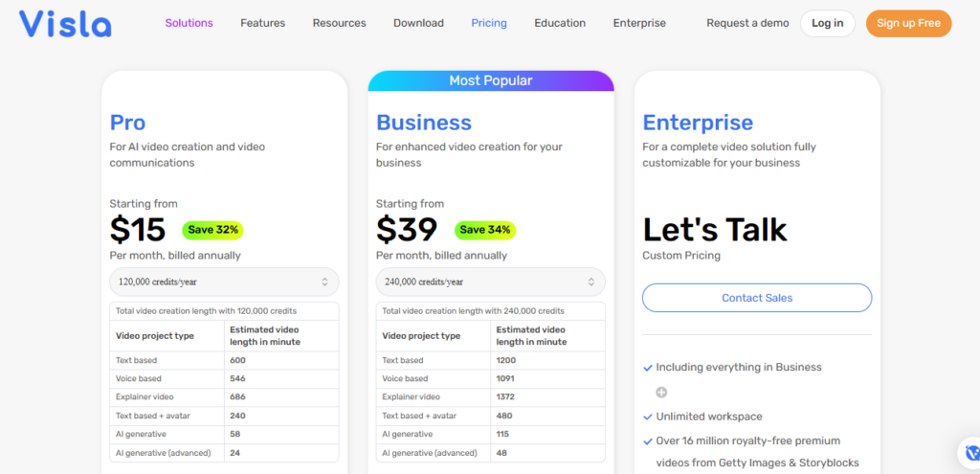Viewport: 980px width, 474px height.
Task: Click the Contact Sales button
Action: [x=757, y=298]
